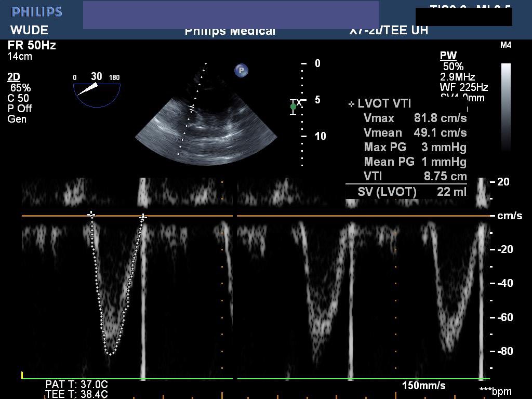Click the PW 50% gain value
532x399 pixels.
point(453,66)
